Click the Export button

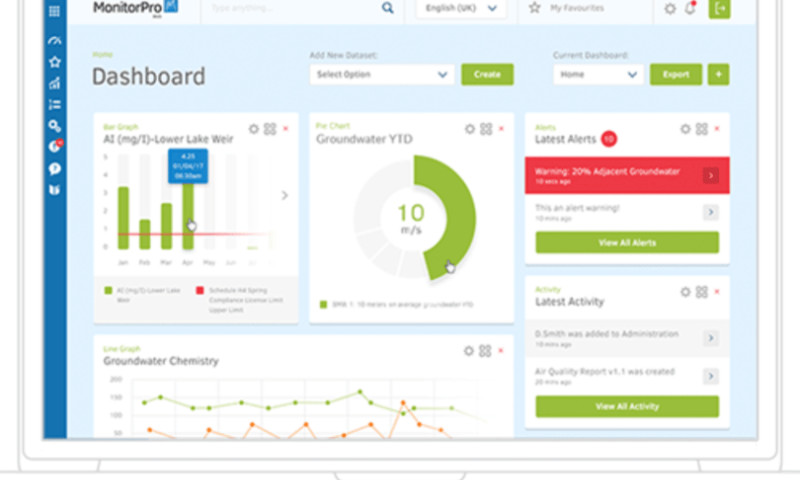pos(676,74)
